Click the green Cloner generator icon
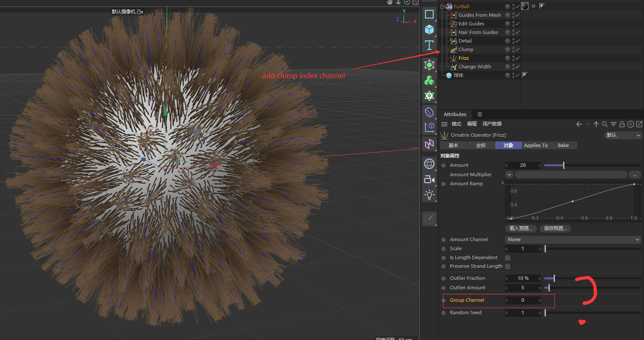Viewport: 644px width, 340px height. coord(429,80)
